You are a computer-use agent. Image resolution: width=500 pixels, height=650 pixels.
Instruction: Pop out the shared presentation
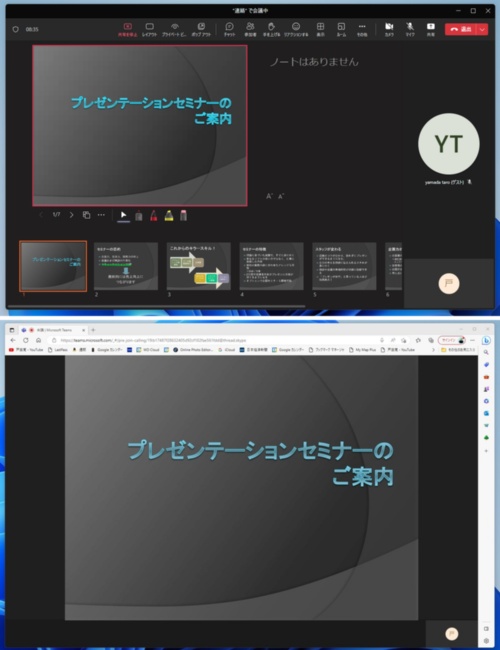(x=201, y=29)
